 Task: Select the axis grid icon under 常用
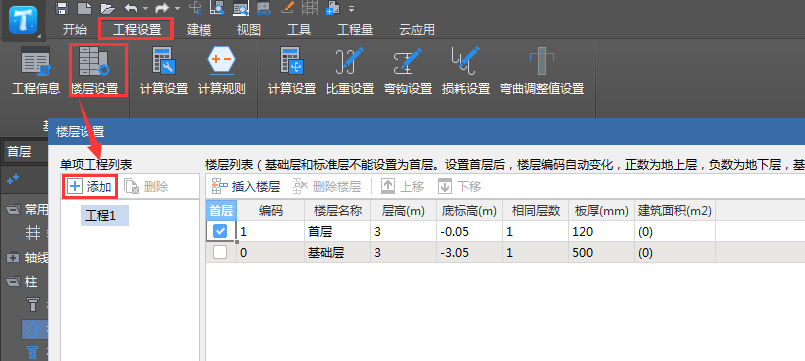(33, 233)
